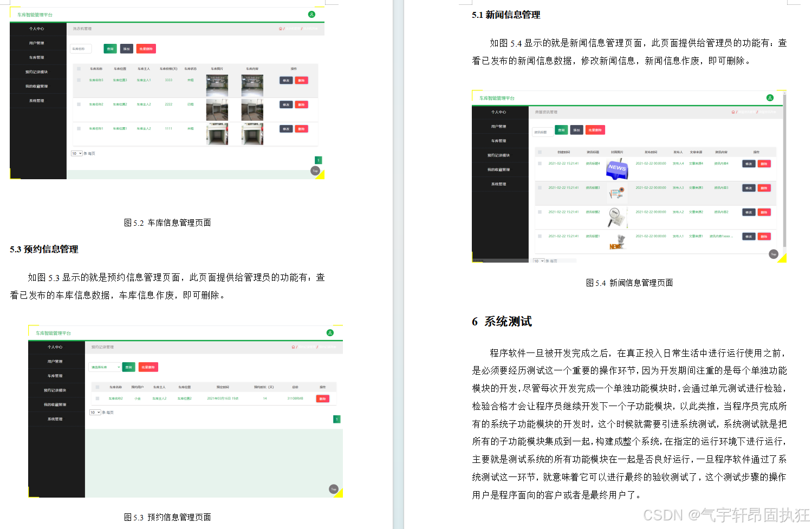Click the Top button in news figure

(x=774, y=254)
